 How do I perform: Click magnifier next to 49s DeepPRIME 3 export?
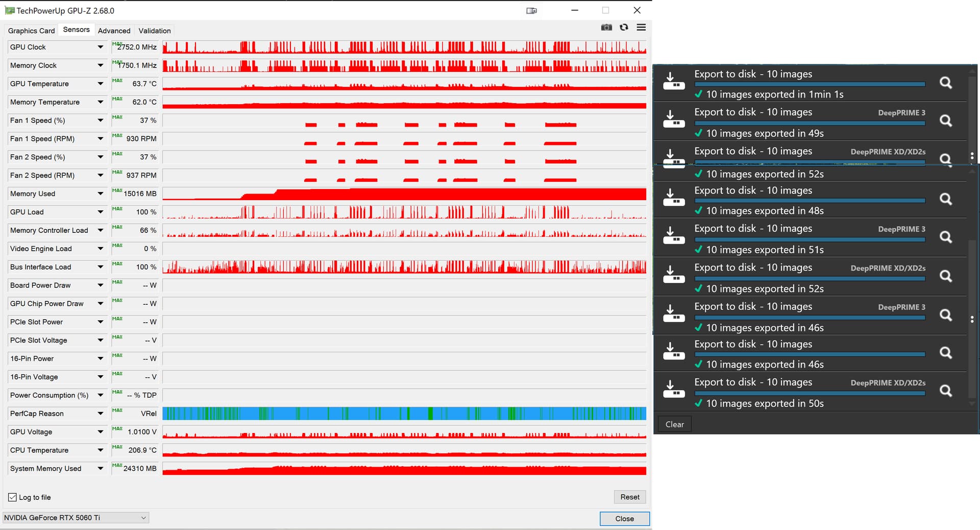click(945, 121)
